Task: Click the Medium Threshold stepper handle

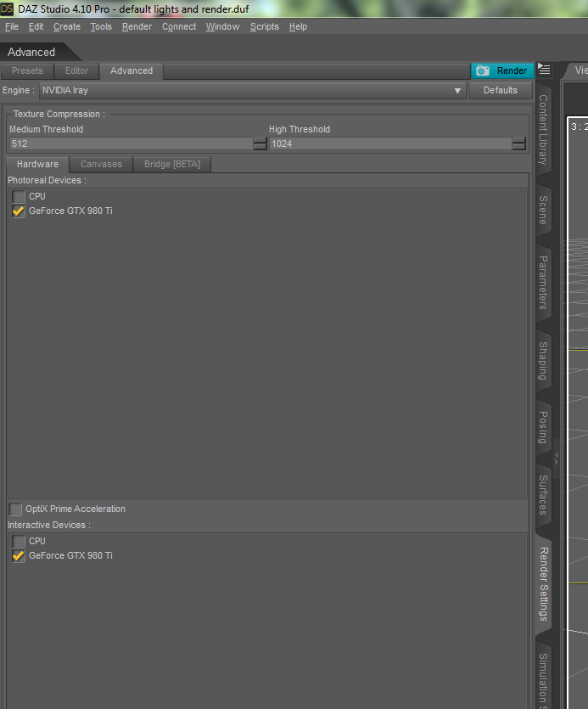Action: 260,143
